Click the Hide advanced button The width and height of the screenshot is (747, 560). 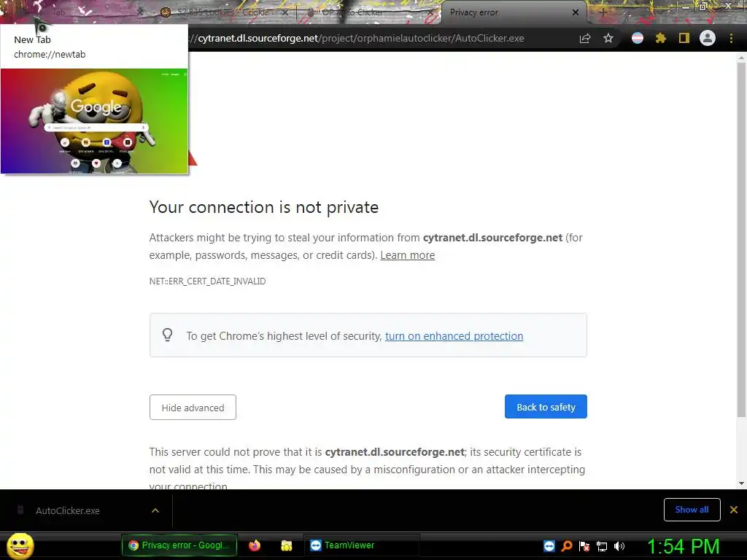pyautogui.click(x=193, y=408)
